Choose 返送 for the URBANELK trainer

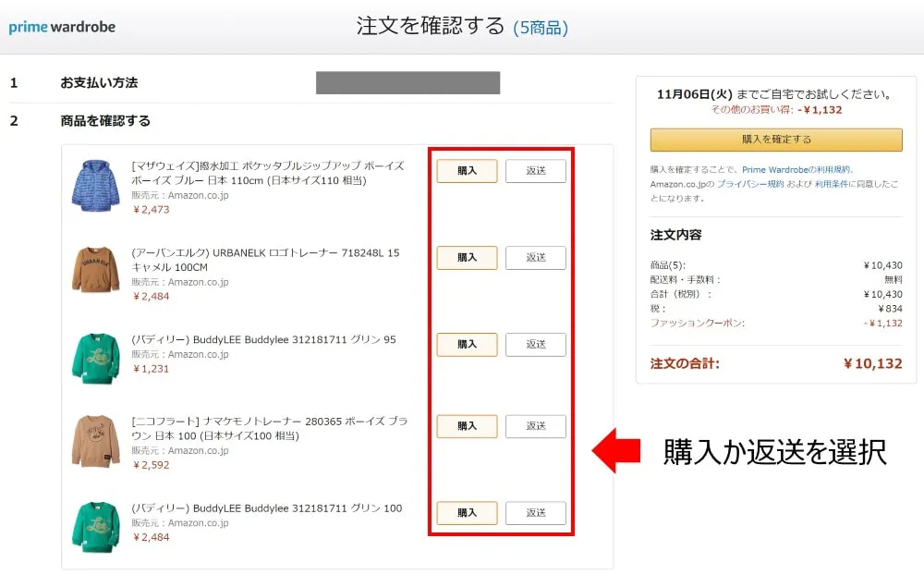tap(536, 258)
